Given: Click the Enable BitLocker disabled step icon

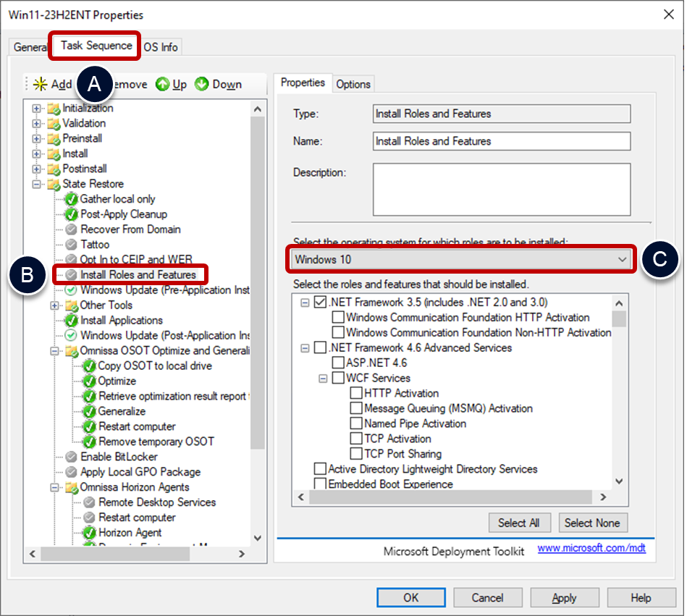Looking at the screenshot, I should (x=71, y=457).
